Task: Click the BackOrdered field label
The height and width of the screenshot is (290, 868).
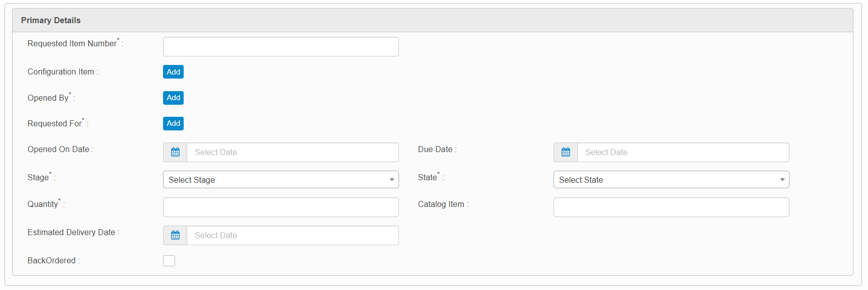Action: [x=52, y=260]
